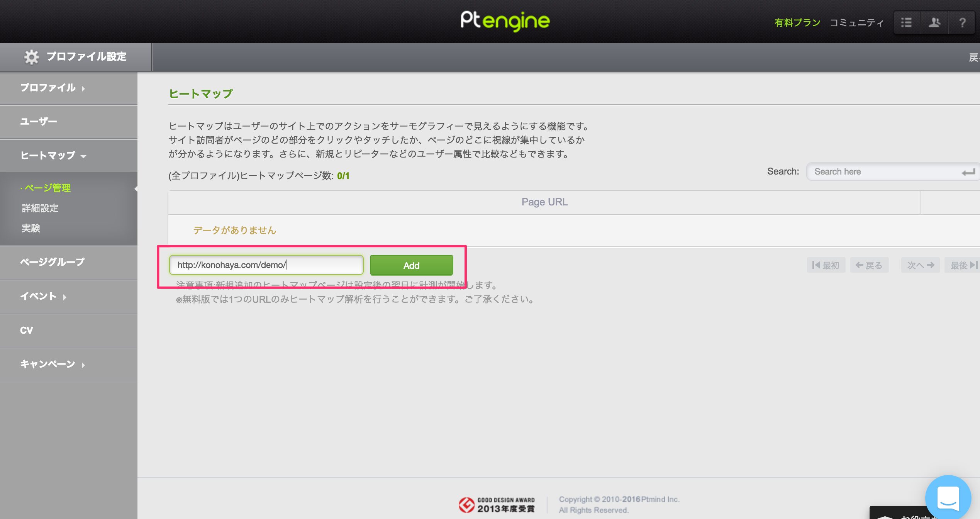Click the Add button next to the URL field

[411, 265]
